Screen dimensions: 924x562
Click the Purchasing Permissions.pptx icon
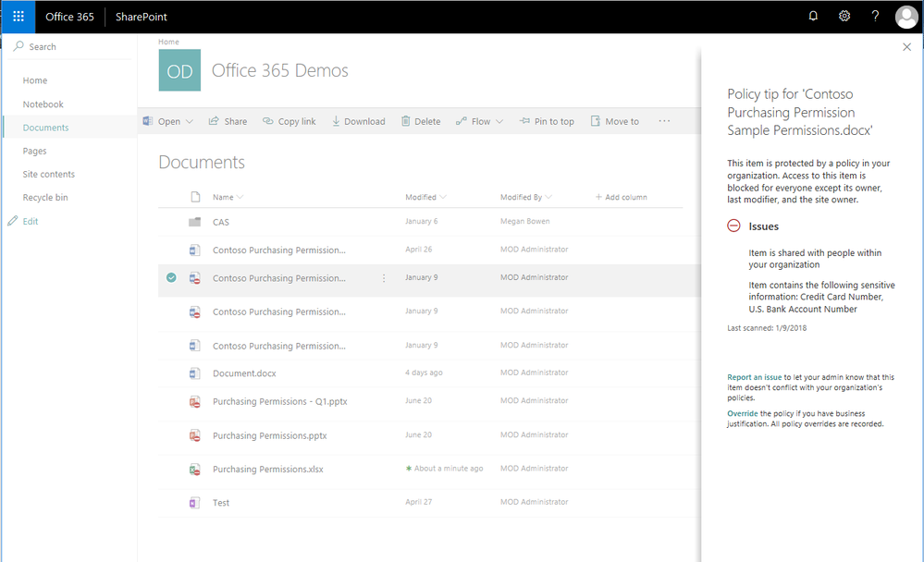(194, 436)
